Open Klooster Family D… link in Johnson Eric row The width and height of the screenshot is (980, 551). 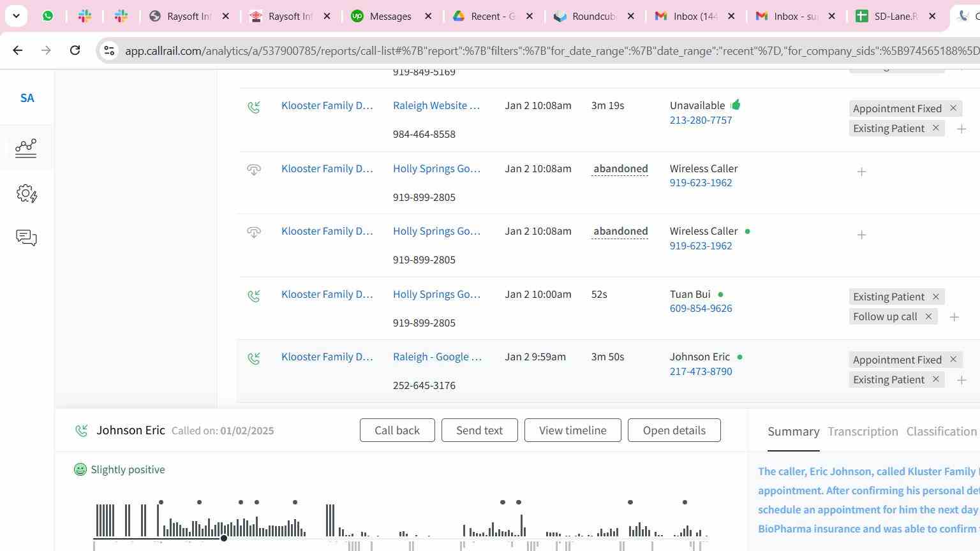pos(327,356)
